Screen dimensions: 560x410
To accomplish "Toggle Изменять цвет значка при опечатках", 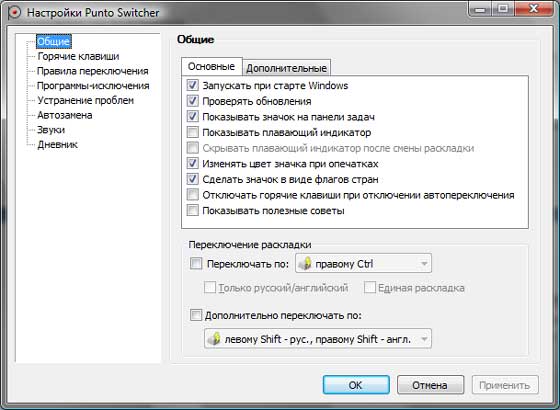I will click(x=192, y=164).
